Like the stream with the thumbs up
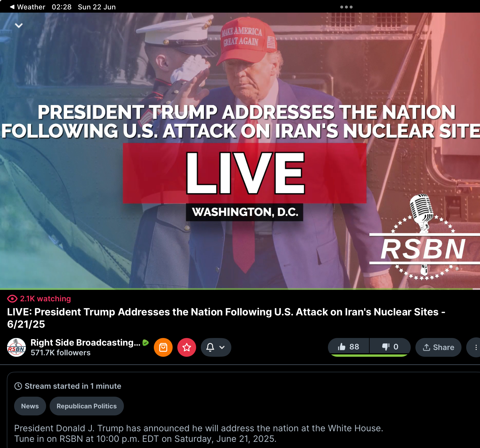Screen dimensions: 480x448 pos(348,347)
